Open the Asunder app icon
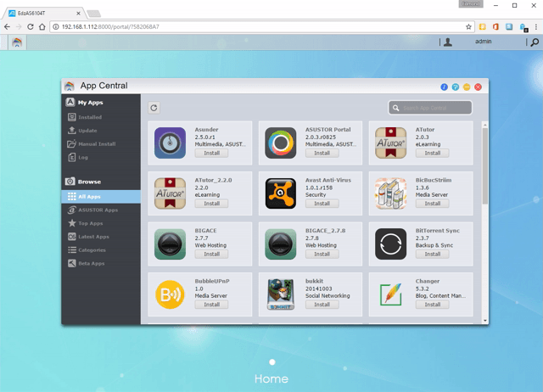The image size is (543, 392). pyautogui.click(x=170, y=143)
